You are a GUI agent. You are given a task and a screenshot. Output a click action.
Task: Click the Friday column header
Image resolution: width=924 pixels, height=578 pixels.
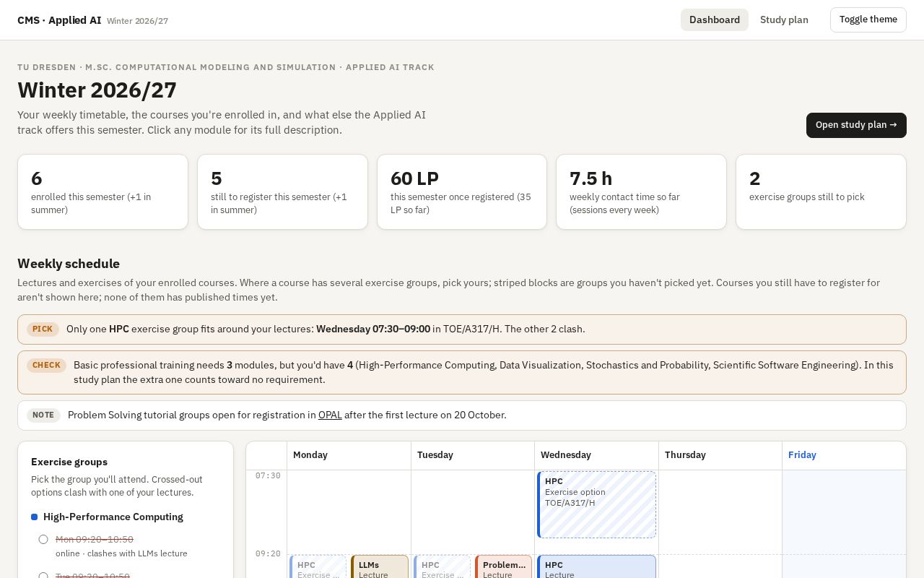tap(844, 455)
